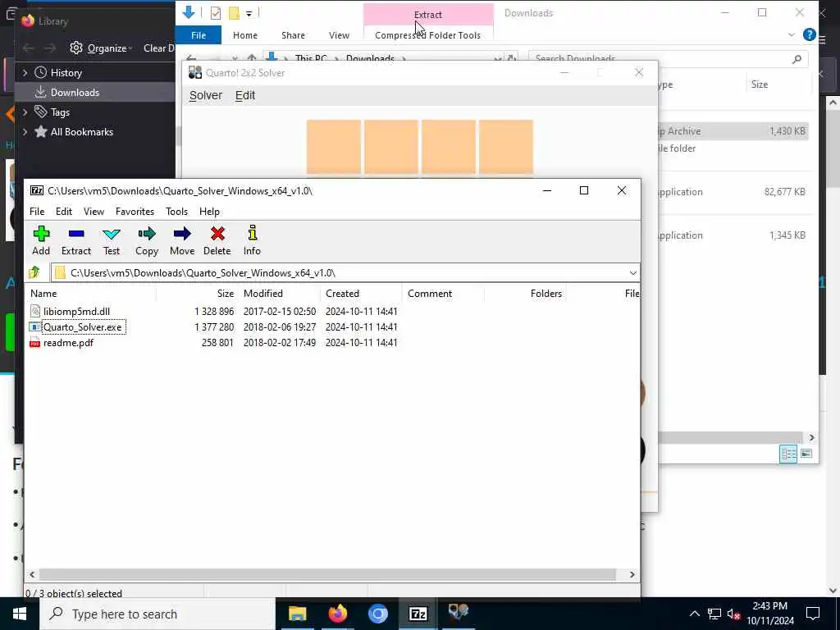
Task: Click the first orange square in Quarto board
Action: pyautogui.click(x=334, y=147)
